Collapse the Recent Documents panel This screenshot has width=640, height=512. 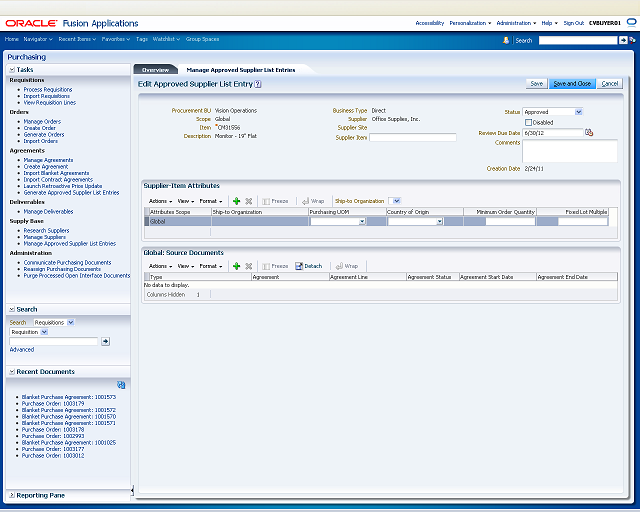point(12,372)
